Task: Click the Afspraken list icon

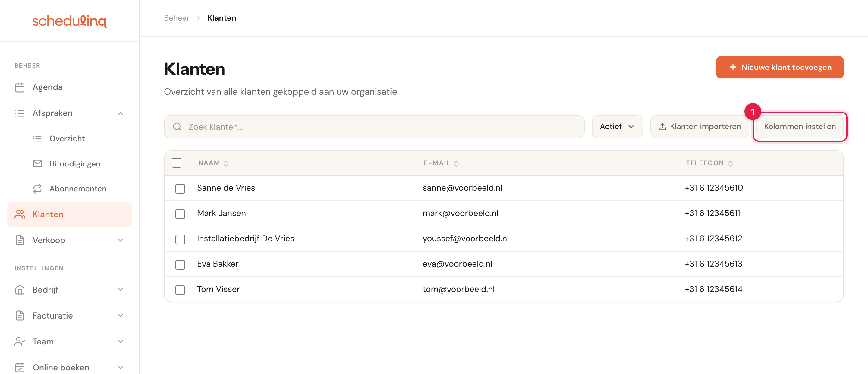Action: [20, 113]
